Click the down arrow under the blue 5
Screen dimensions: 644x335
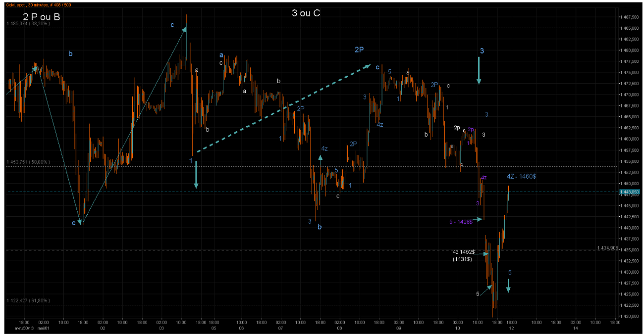(508, 285)
